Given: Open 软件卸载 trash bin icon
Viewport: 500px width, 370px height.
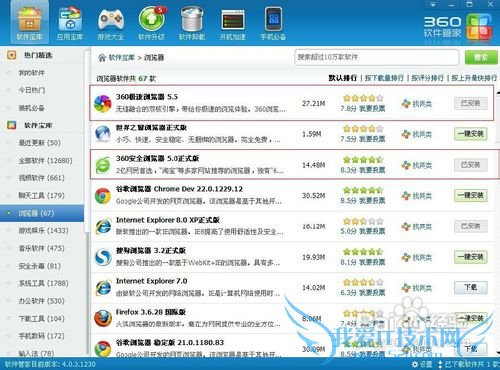Looking at the screenshot, I should click(192, 23).
